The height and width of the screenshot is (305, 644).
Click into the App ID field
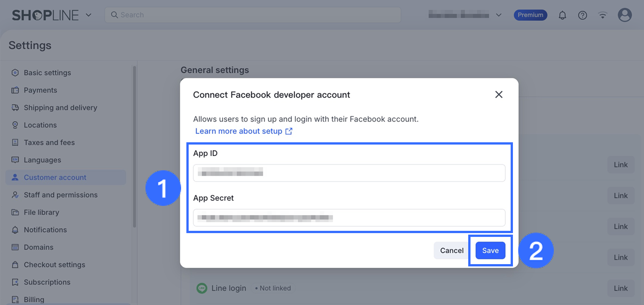[349, 173]
